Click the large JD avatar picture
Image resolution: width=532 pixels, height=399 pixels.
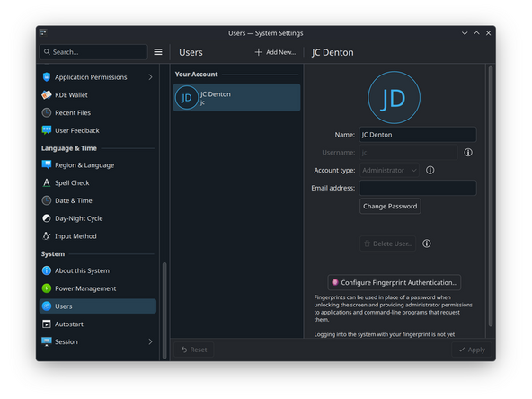point(394,98)
